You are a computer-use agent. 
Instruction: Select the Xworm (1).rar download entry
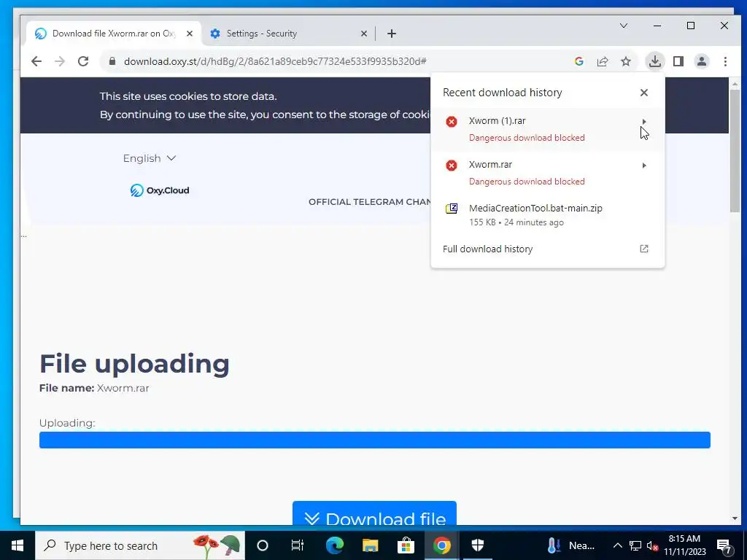click(547, 129)
